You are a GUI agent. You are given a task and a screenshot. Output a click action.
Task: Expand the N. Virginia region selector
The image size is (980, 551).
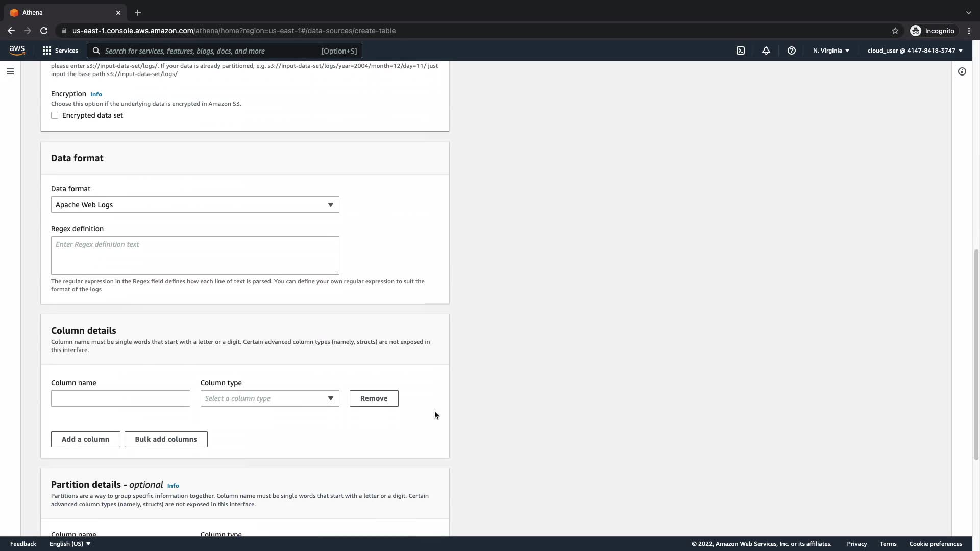tap(831, 51)
